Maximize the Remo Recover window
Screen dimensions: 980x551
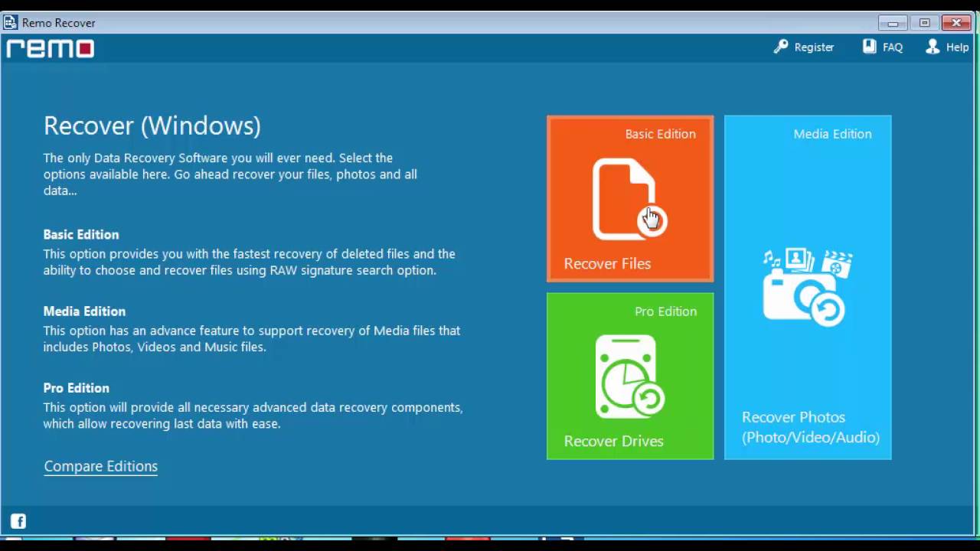924,23
